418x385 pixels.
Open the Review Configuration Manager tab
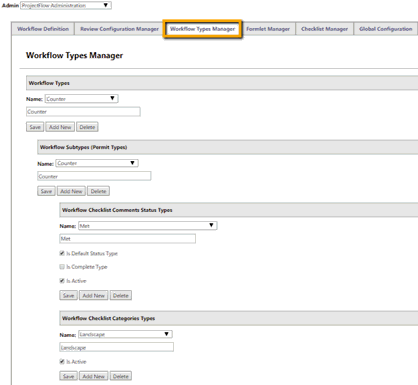click(x=119, y=29)
